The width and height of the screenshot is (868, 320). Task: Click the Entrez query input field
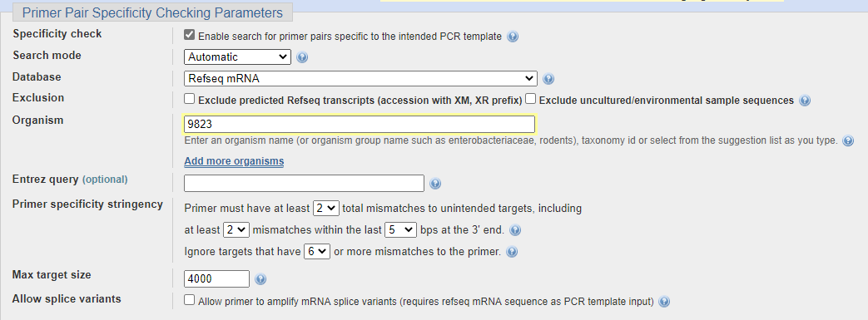click(x=304, y=183)
